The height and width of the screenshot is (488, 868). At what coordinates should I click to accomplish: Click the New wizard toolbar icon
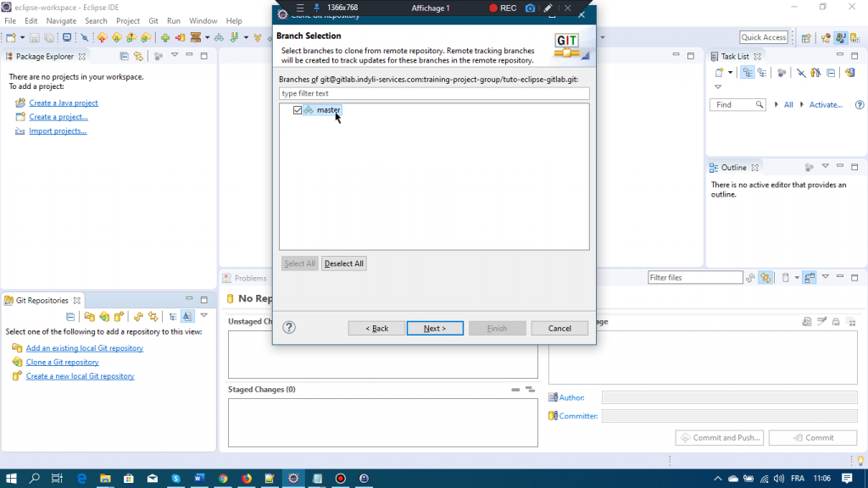click(10, 37)
